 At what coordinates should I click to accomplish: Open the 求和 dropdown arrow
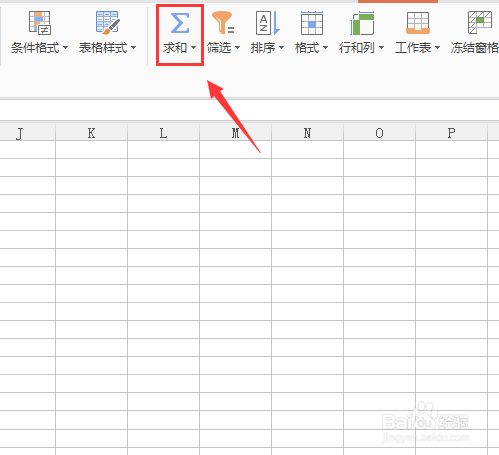tap(194, 48)
